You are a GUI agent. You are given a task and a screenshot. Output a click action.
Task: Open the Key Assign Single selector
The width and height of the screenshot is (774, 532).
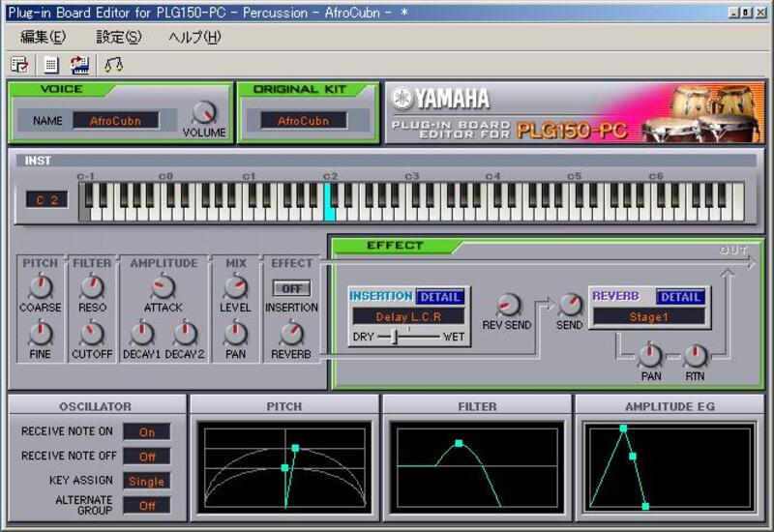pos(147,481)
